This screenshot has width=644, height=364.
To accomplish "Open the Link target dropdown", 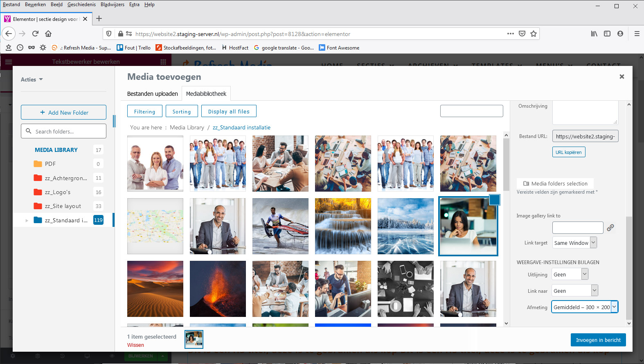I will 574,243.
